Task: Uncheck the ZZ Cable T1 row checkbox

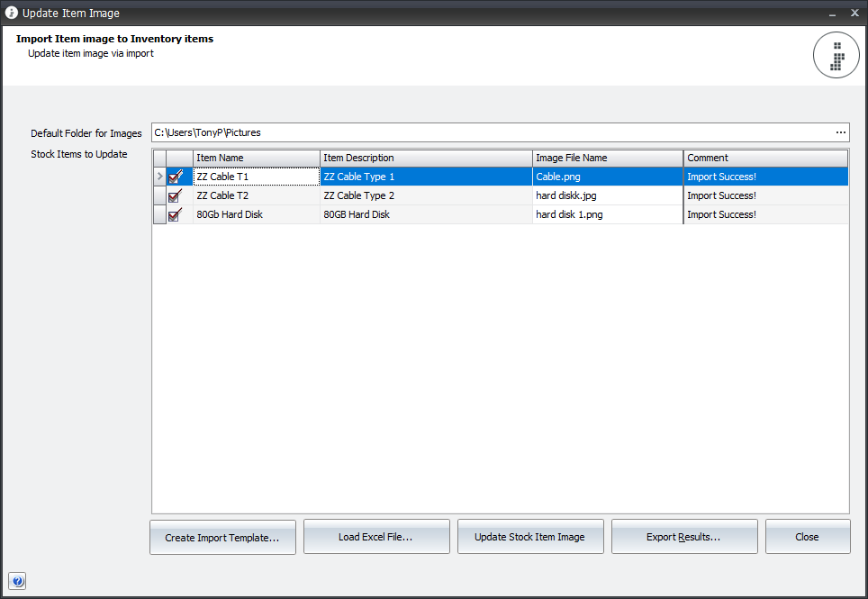Action: click(176, 177)
